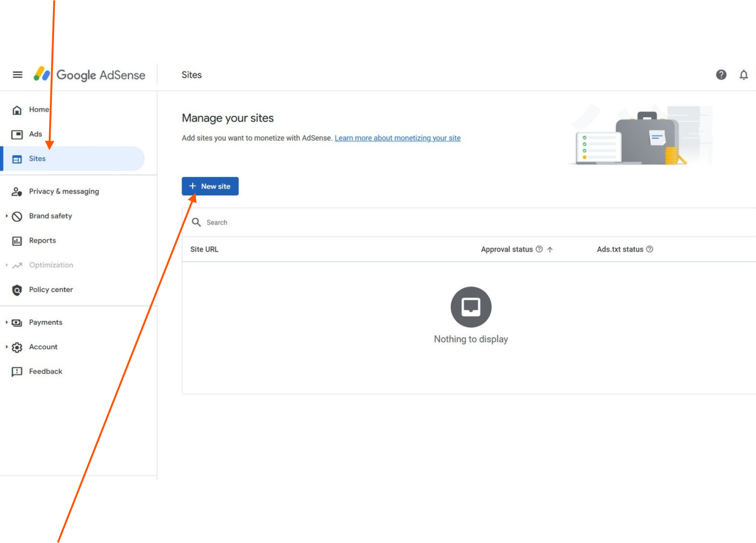Go to Home in sidebar
The image size is (756, 543).
39,110
